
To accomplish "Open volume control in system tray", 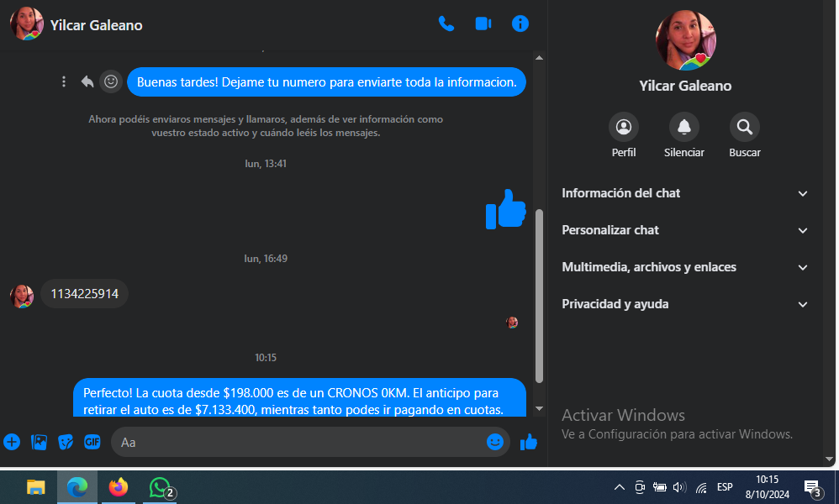I will click(679, 487).
